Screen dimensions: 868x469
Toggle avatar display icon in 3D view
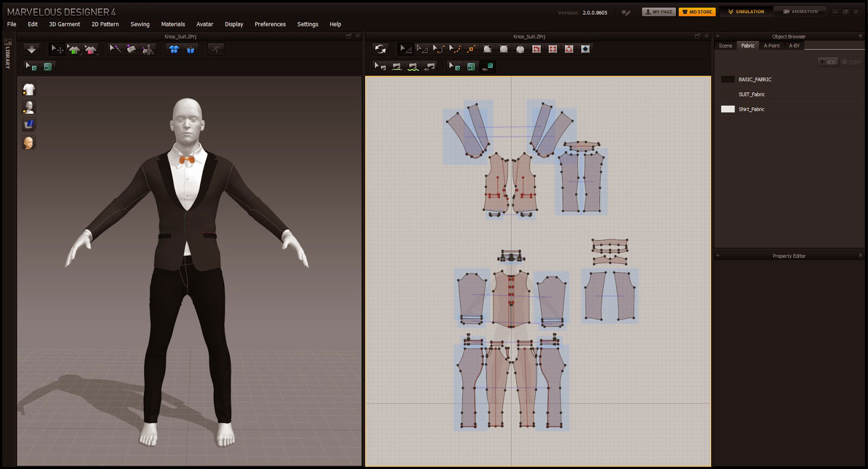click(29, 107)
